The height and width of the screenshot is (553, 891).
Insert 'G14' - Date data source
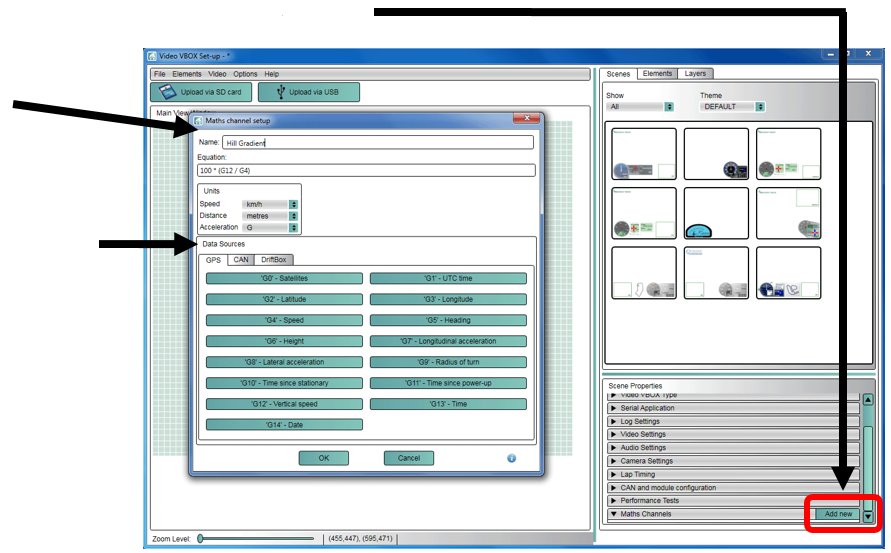[284, 425]
